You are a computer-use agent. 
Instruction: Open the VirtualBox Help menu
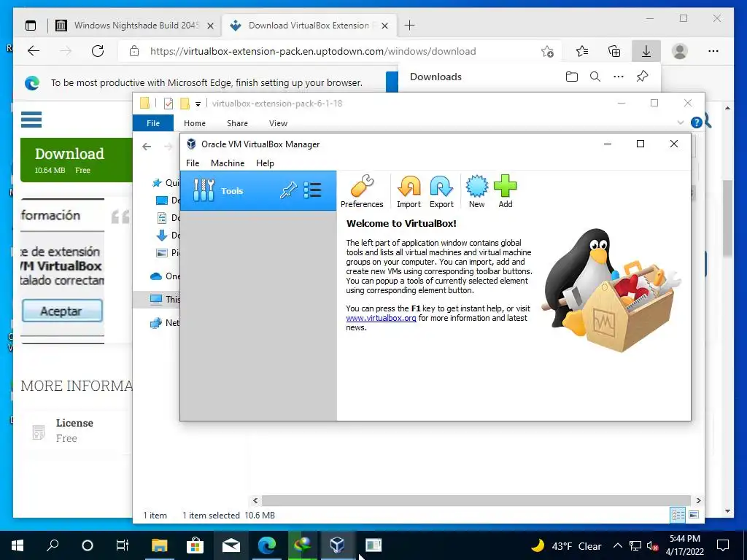coord(265,163)
